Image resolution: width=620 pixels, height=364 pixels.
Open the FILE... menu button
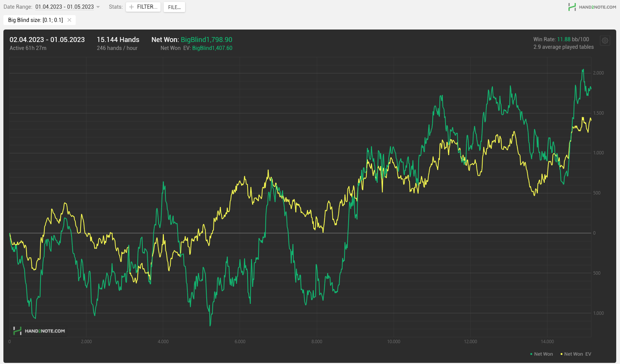click(174, 7)
